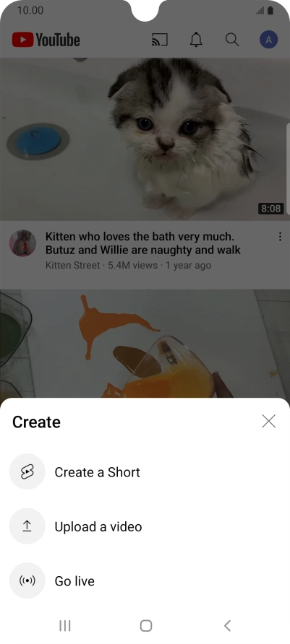
Task: Open the spilled orange juice video thumbnail
Action: [x=145, y=344]
